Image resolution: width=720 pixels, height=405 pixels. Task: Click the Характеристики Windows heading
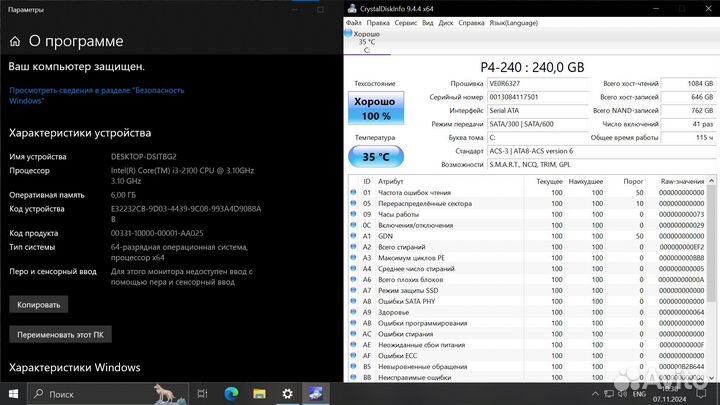pos(75,367)
